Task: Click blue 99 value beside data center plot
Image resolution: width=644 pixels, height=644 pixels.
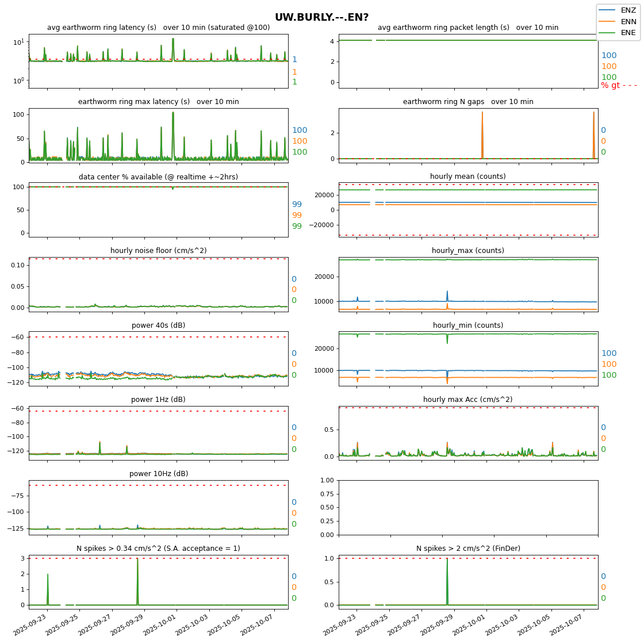Action: pyautogui.click(x=297, y=204)
